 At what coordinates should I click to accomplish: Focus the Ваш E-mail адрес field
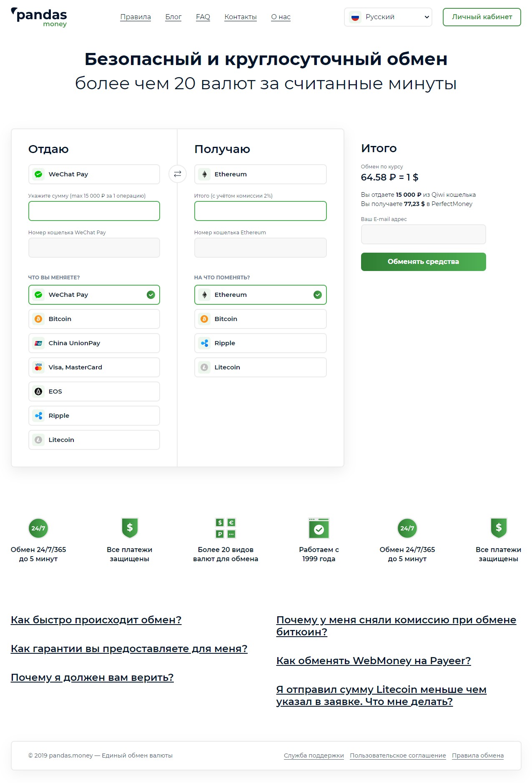coord(423,234)
